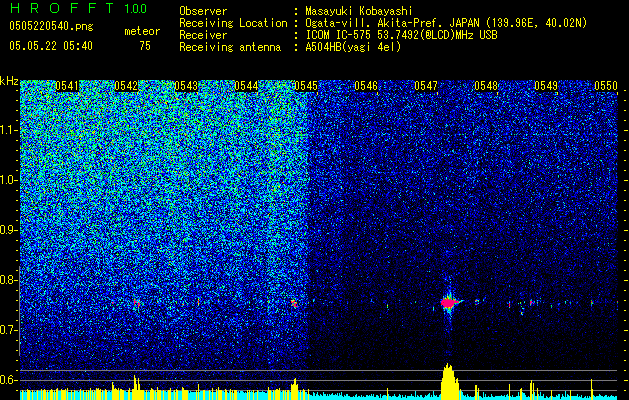Image resolution: width=629 pixels, height=400 pixels.
Task: Click the date stamp 05.05.22 05:40
Action: tap(51, 46)
